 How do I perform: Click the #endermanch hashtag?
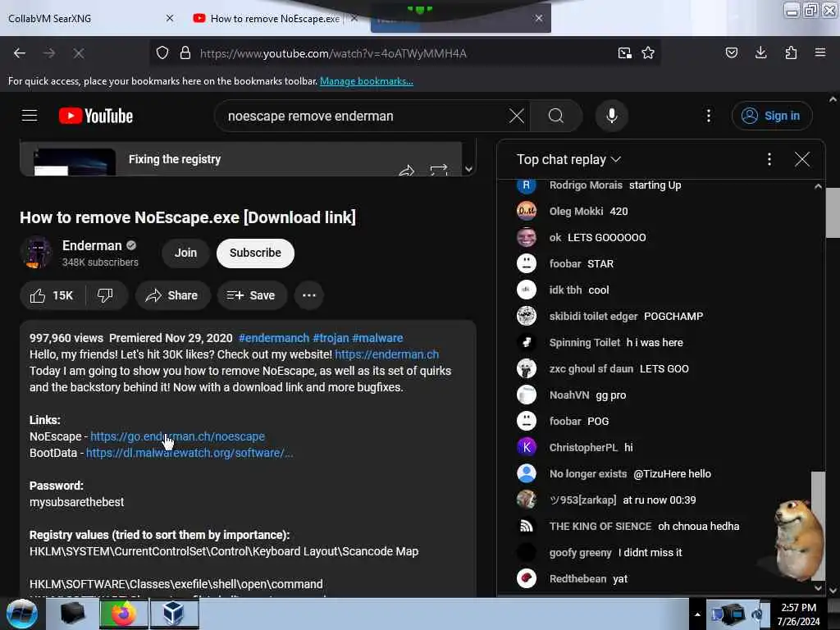[274, 338]
